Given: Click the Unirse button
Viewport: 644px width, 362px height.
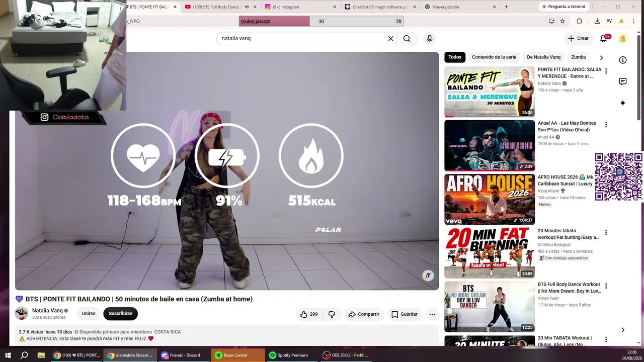Looking at the screenshot, I should click(89, 314).
